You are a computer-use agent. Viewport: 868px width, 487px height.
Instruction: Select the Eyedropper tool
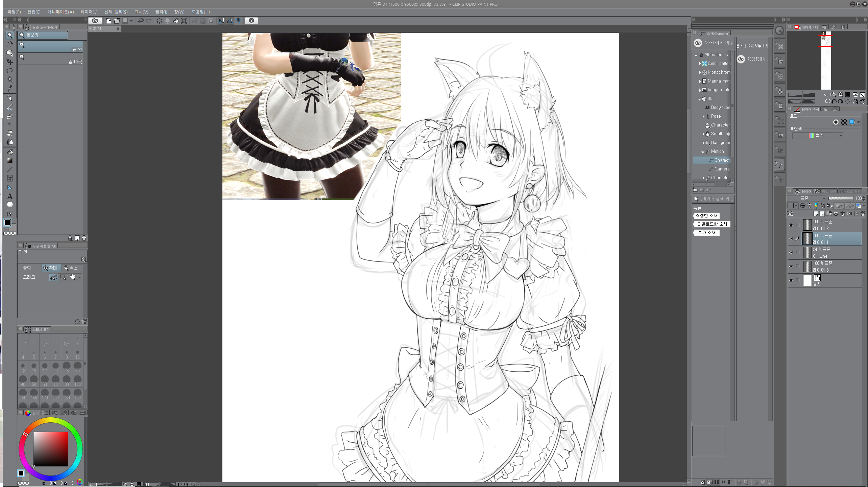click(x=9, y=88)
